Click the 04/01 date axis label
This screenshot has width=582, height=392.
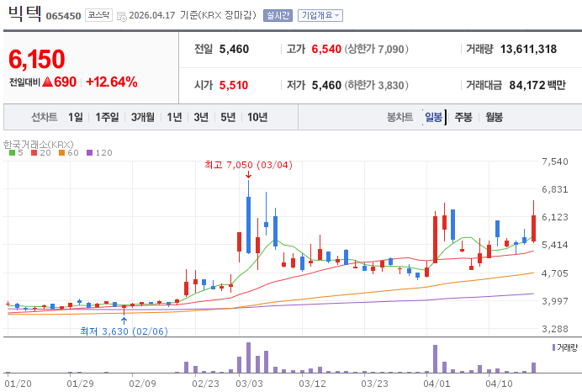tap(436, 384)
